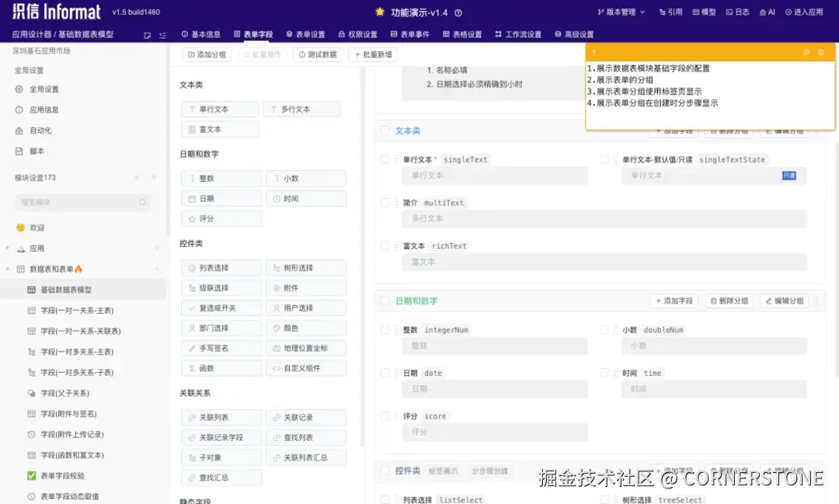The height and width of the screenshot is (504, 839).
Task: Pick the 富文本 field type
Action: [220, 130]
